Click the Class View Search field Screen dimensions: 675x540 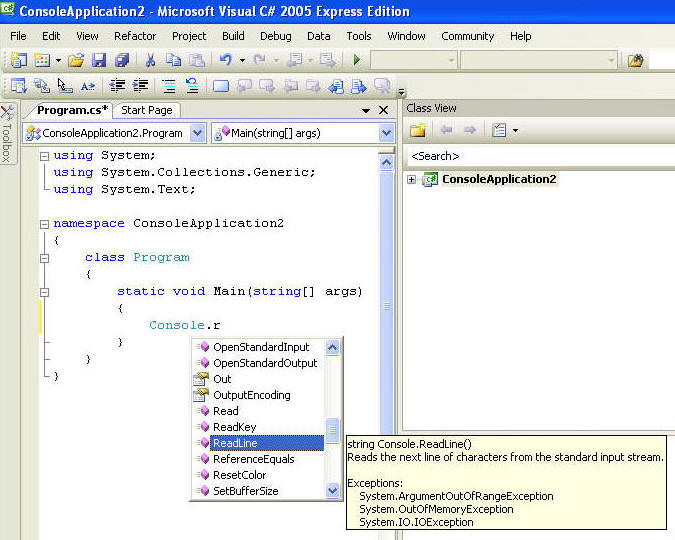tap(540, 156)
